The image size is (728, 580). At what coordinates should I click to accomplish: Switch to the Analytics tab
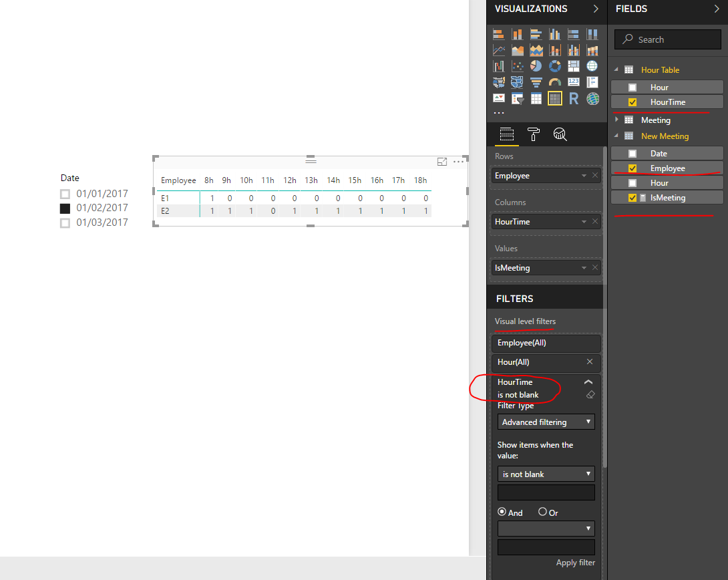click(560, 134)
